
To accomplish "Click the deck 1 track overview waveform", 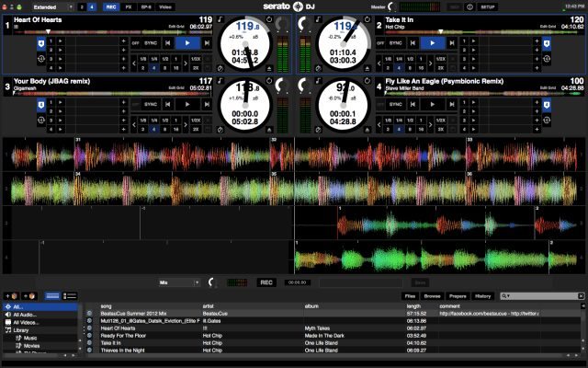I will point(112,32).
